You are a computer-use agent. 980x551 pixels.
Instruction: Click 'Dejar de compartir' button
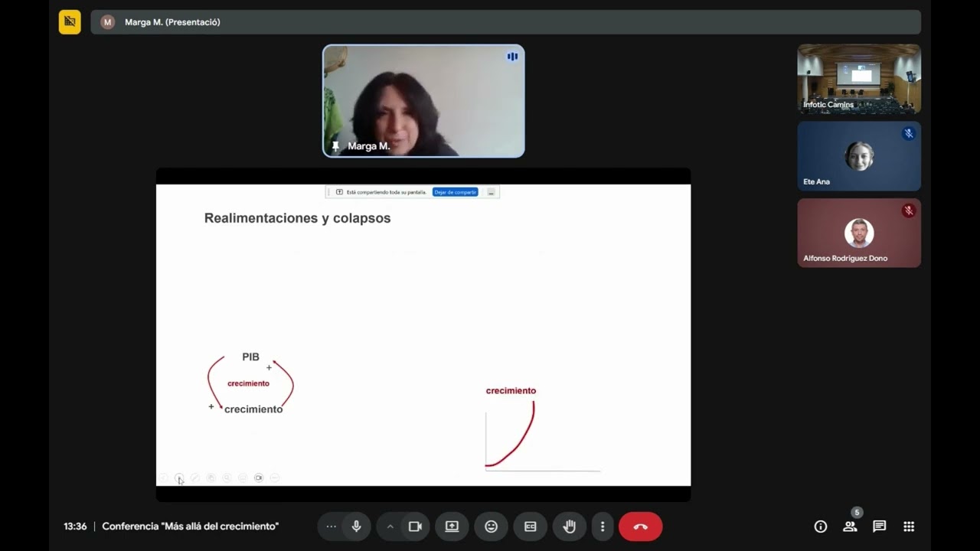click(x=456, y=192)
